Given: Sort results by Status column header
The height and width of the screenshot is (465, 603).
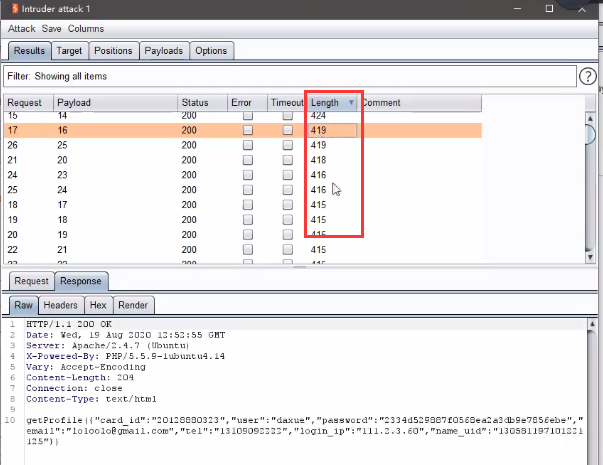Looking at the screenshot, I should coord(194,103).
